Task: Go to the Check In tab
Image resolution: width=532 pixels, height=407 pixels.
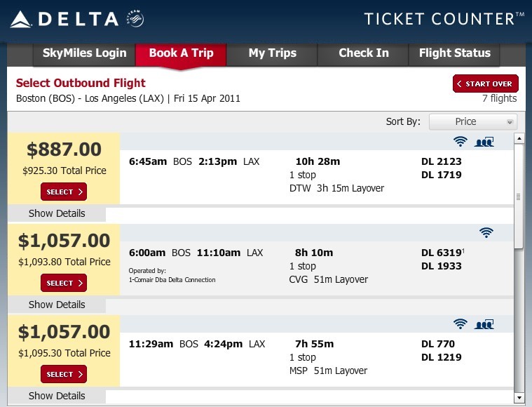Action: [x=363, y=53]
